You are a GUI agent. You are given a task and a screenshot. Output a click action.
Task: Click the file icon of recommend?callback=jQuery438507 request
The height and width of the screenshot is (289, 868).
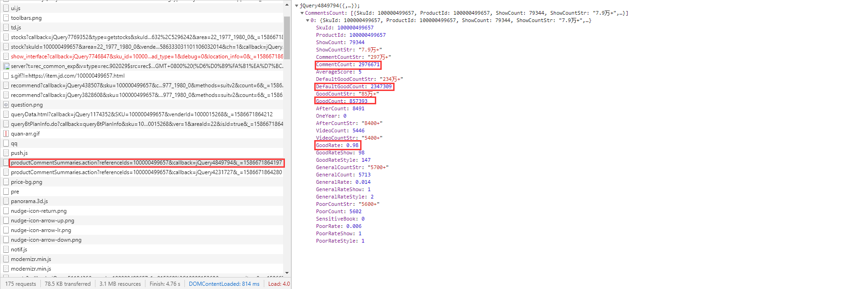[x=6, y=85]
